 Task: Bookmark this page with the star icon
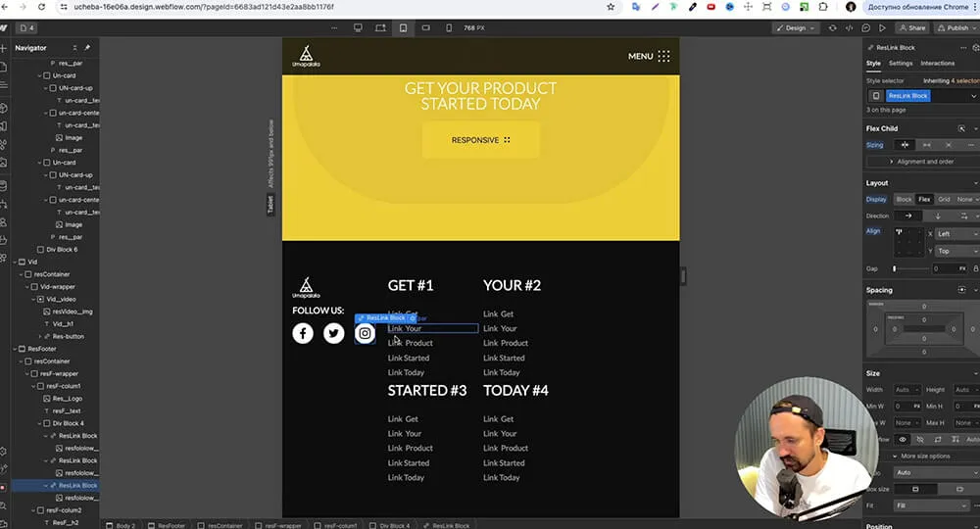[611, 7]
